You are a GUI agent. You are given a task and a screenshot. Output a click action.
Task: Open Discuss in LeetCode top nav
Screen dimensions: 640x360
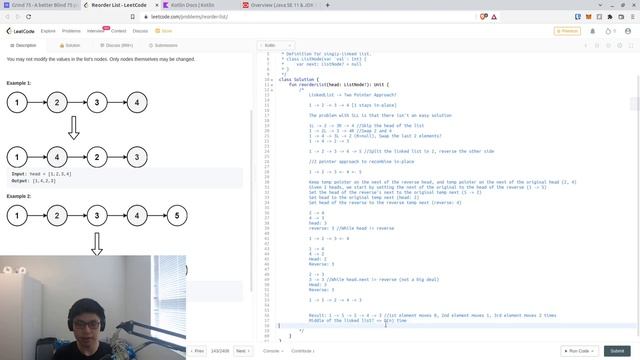click(140, 31)
